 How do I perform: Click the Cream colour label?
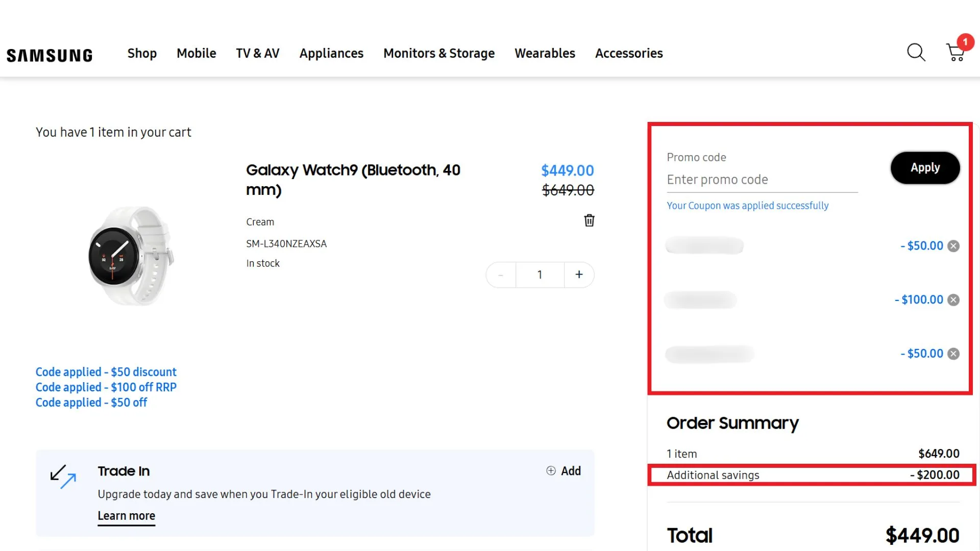pyautogui.click(x=260, y=222)
